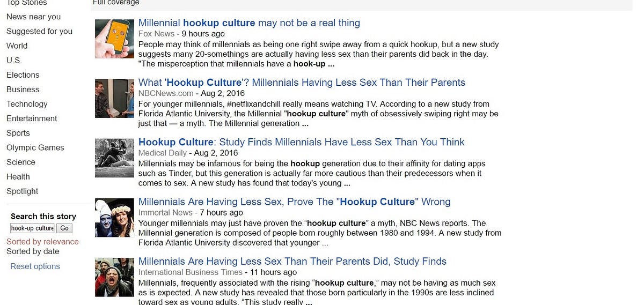Select Sorted by relevance option
Image resolution: width=644 pixels, height=305 pixels.
pyautogui.click(x=42, y=242)
